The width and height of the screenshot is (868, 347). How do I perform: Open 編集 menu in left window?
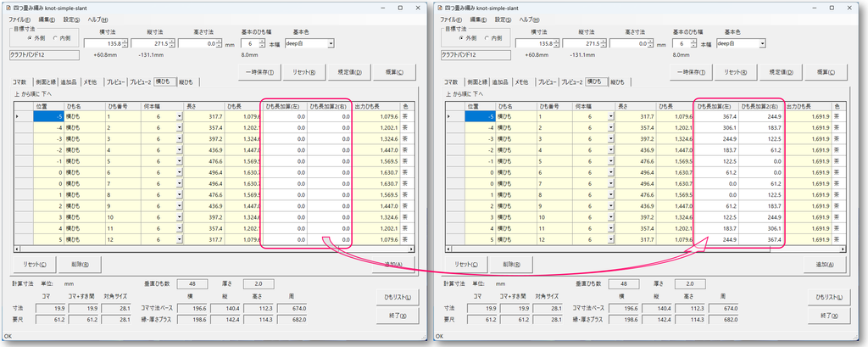click(x=47, y=20)
